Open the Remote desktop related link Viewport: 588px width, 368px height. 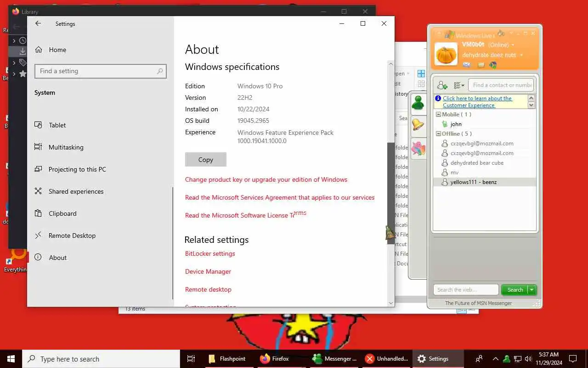[208, 289]
